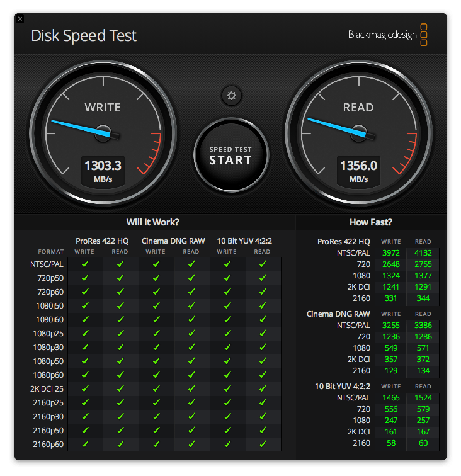Screen dimensions: 461x476
Task: Click ProRes 1080 read value 1377
Action: coord(423,276)
